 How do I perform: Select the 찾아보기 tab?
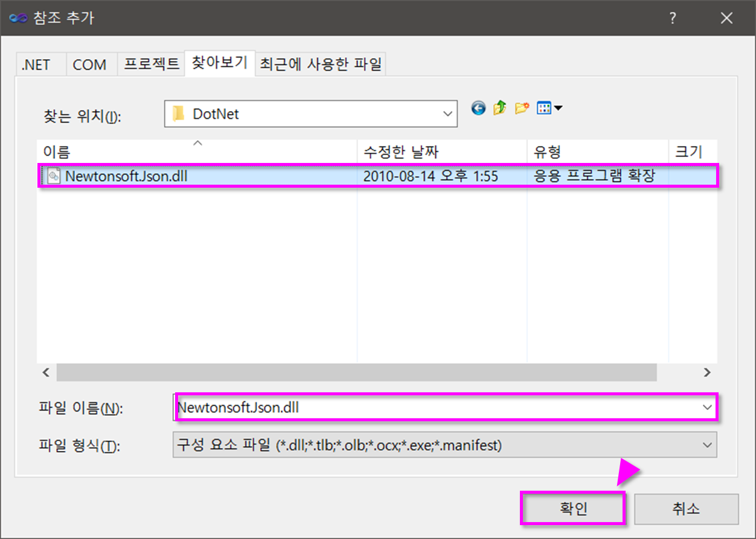coord(220,62)
